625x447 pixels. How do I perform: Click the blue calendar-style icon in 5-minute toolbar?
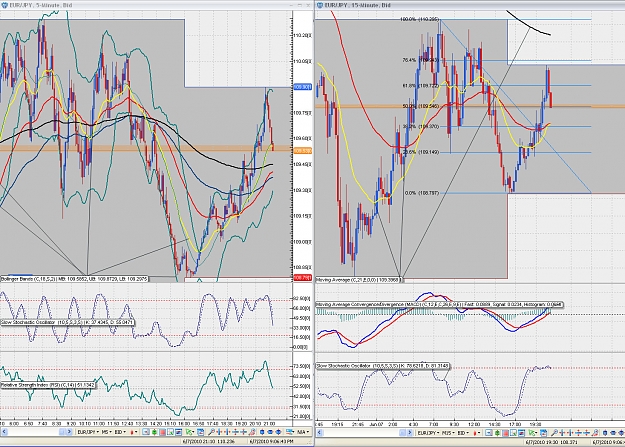tap(200, 432)
